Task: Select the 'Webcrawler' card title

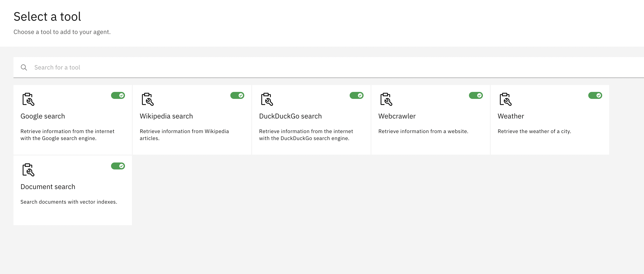Action: (397, 116)
